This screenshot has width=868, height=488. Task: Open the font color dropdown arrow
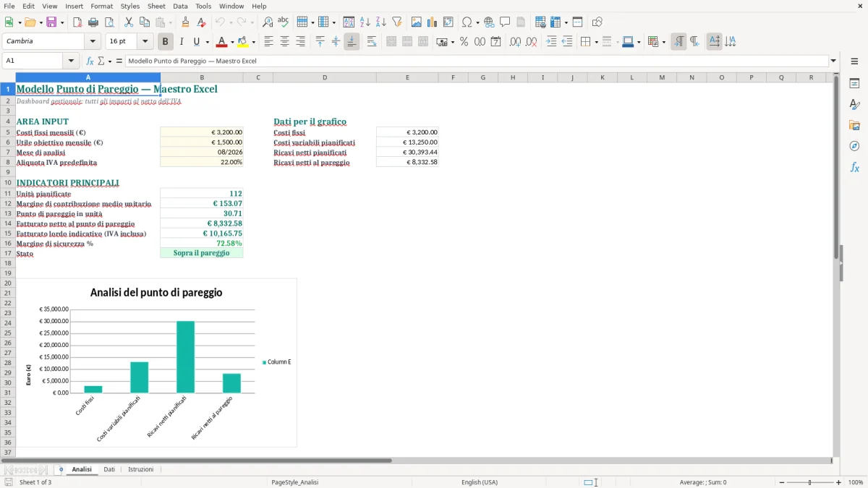(232, 42)
